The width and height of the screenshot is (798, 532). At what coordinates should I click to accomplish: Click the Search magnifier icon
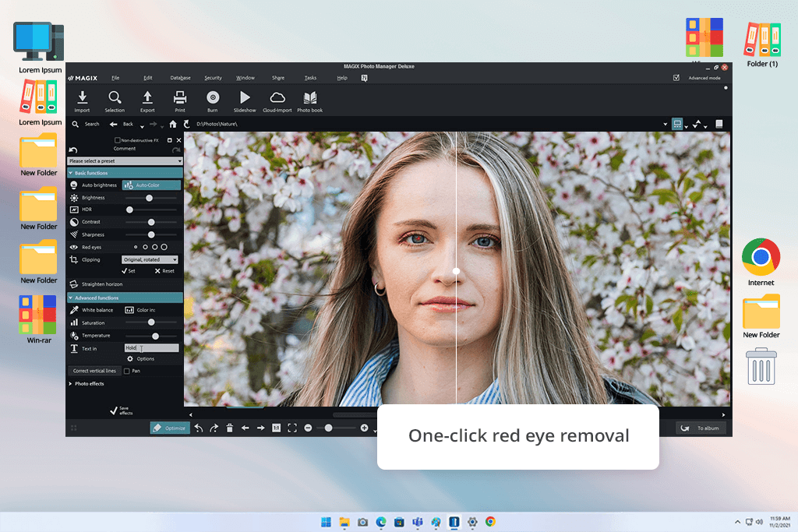pos(76,124)
